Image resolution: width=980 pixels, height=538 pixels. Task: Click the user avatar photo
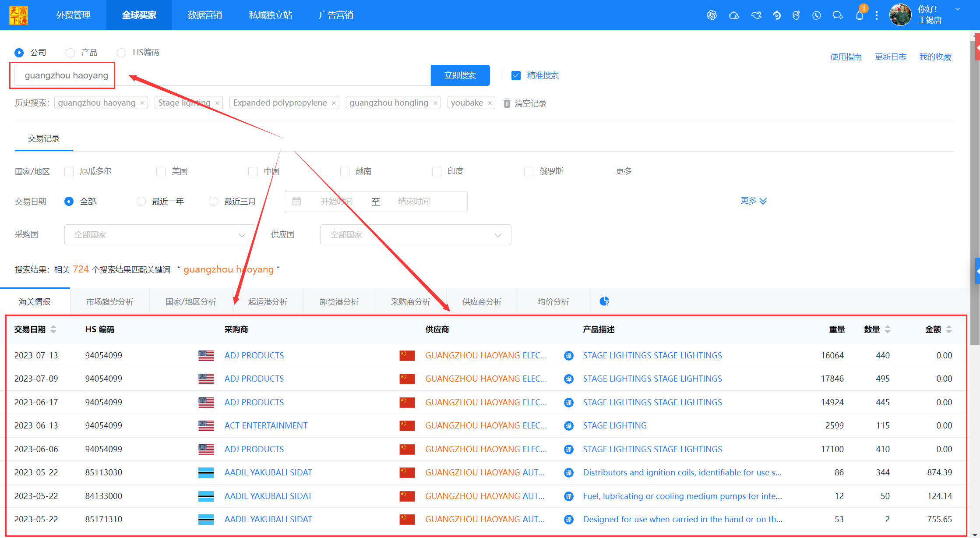[900, 15]
